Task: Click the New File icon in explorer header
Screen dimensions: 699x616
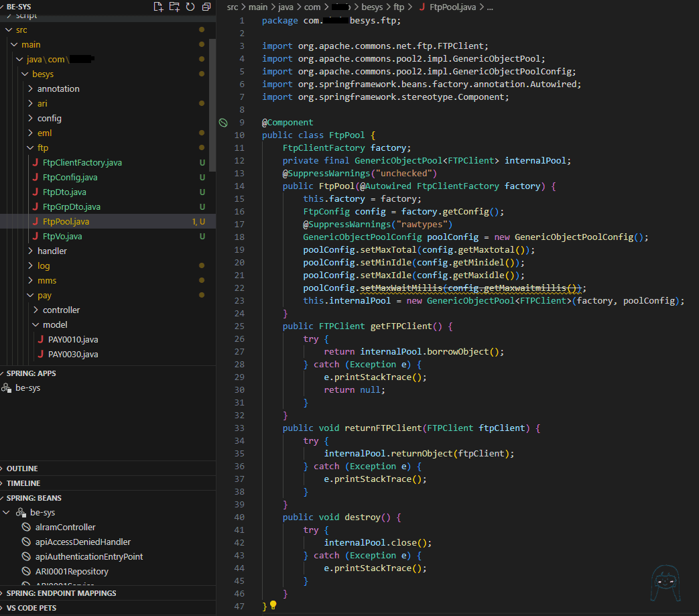Action: pyautogui.click(x=158, y=7)
